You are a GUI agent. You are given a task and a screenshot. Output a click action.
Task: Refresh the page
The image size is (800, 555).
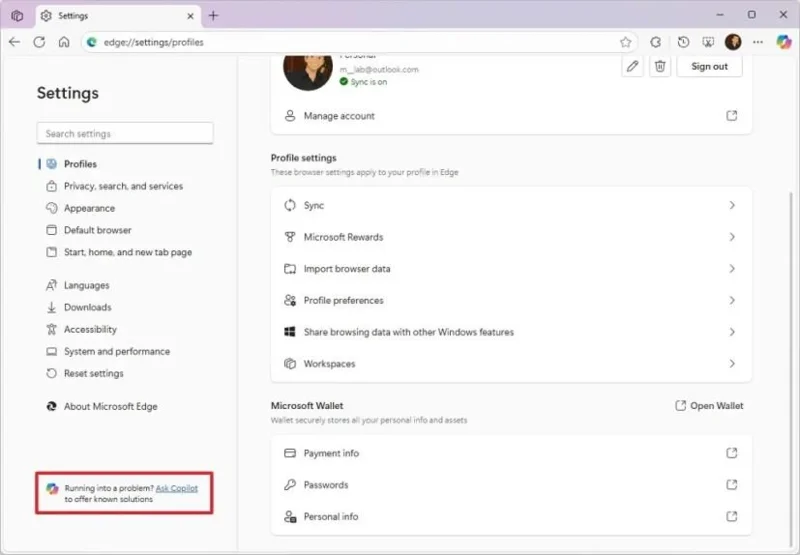tap(39, 42)
